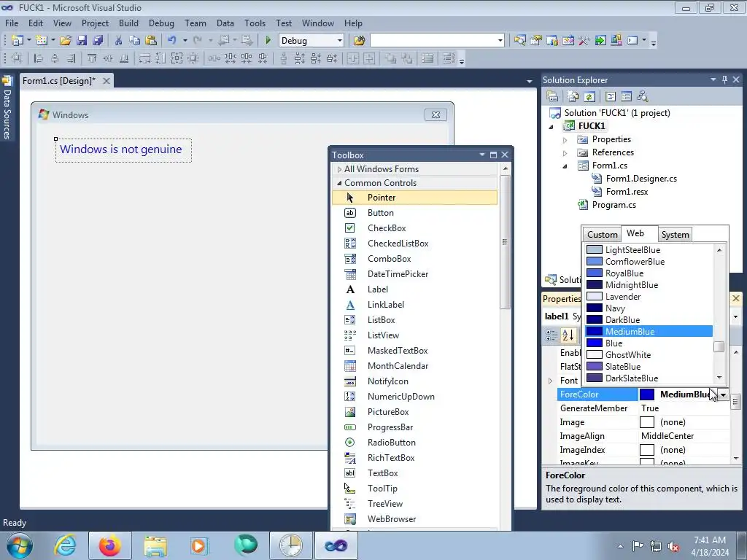Click the Paste clipboard icon
This screenshot has width=747, height=560.
(x=151, y=41)
